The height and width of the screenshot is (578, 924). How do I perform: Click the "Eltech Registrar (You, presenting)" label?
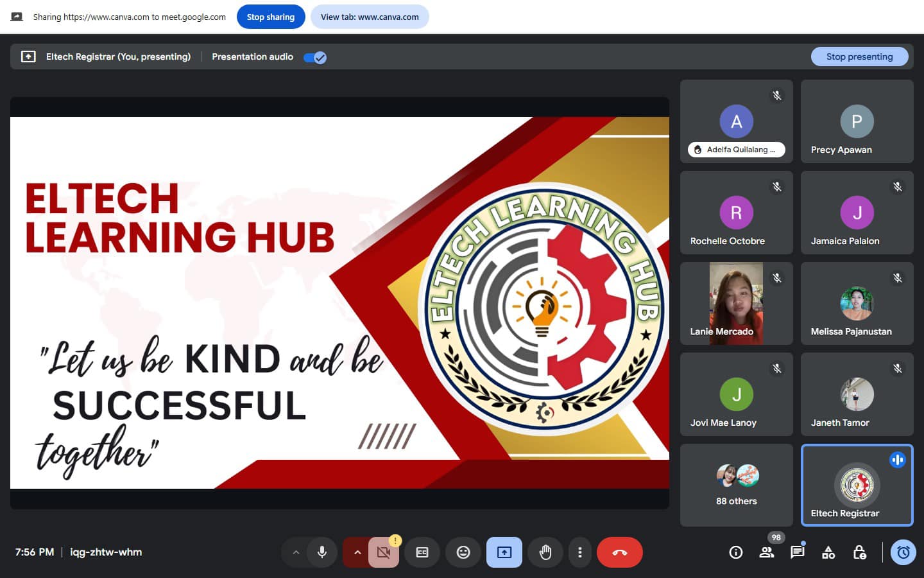[x=119, y=57]
